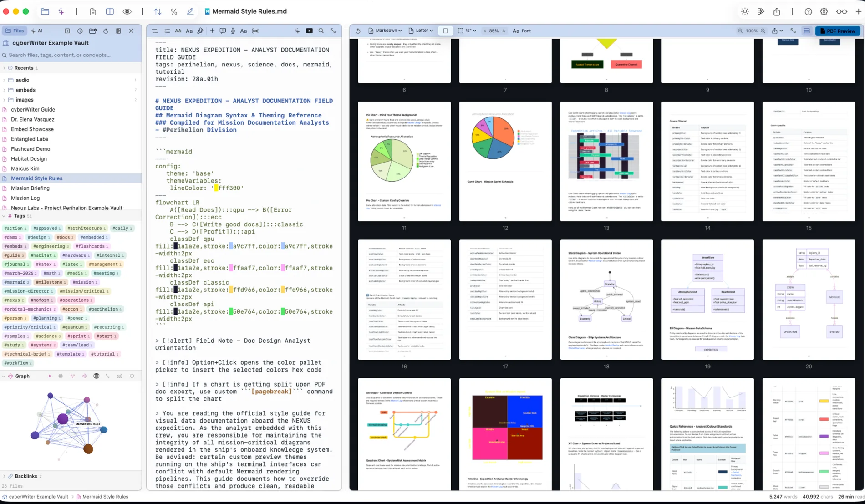Search files, tags, content, or concepts

coord(71,55)
